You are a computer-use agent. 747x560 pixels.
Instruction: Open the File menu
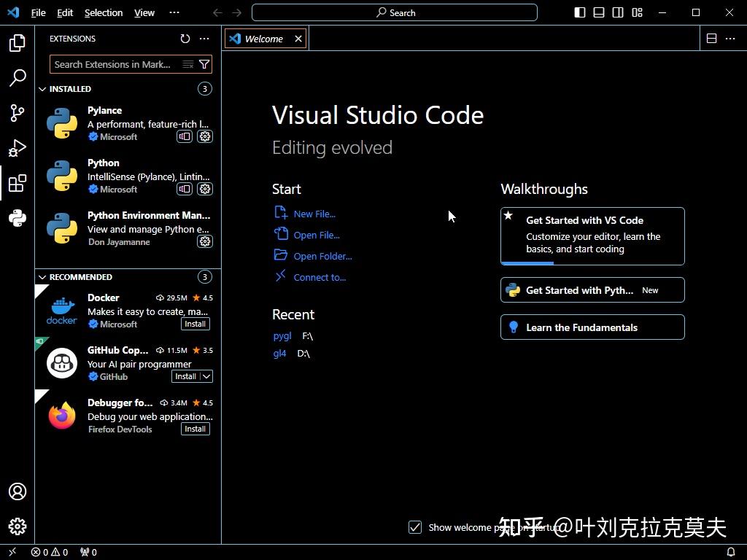[x=38, y=13]
